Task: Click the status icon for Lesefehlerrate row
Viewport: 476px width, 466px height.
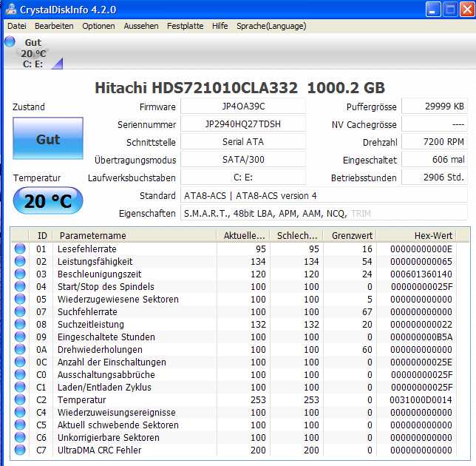Action: tap(20, 249)
